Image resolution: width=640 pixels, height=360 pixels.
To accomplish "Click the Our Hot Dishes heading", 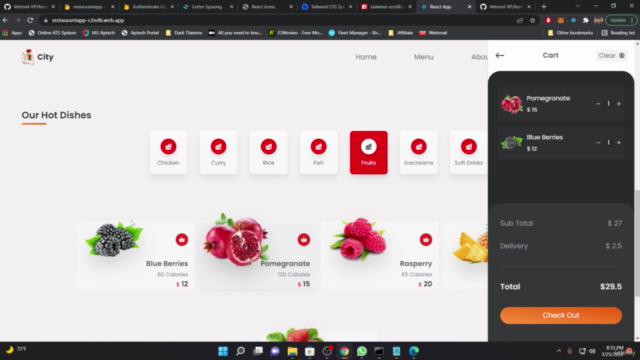I will (x=56, y=115).
